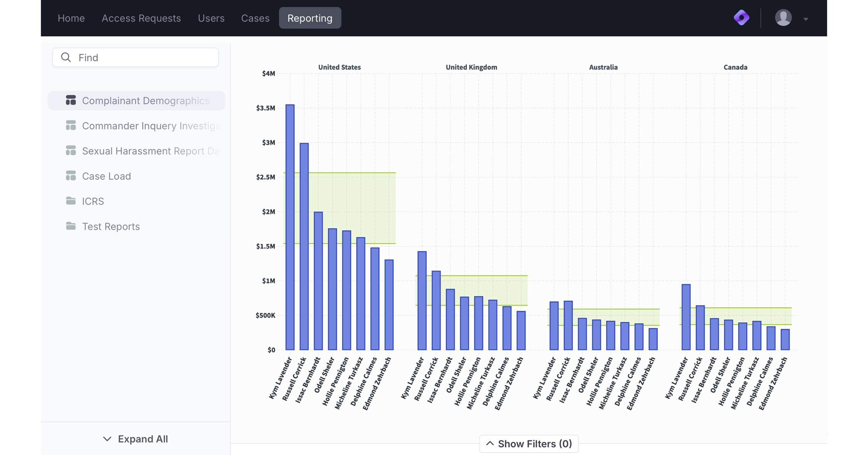Screen dimensions: 868x455
Task: Click the search magnifier icon
Action: point(66,58)
